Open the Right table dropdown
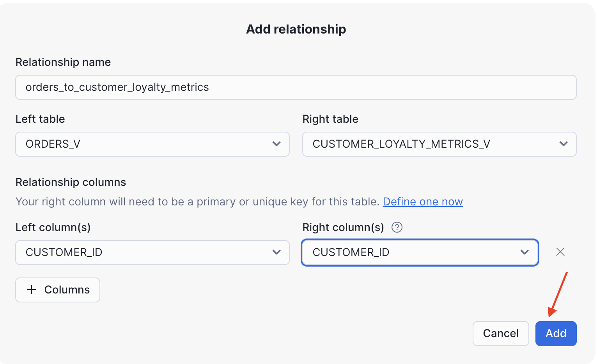This screenshot has height=364, width=599. [x=439, y=144]
